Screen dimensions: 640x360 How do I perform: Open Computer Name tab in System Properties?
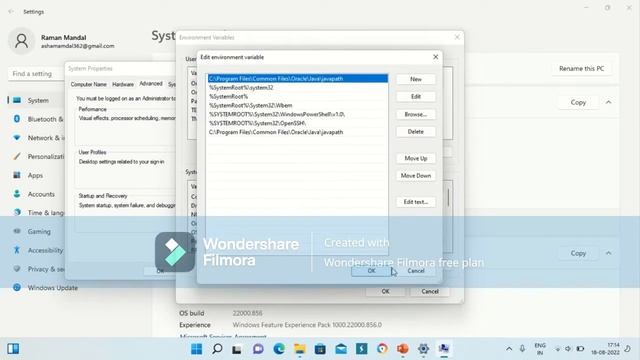point(89,84)
